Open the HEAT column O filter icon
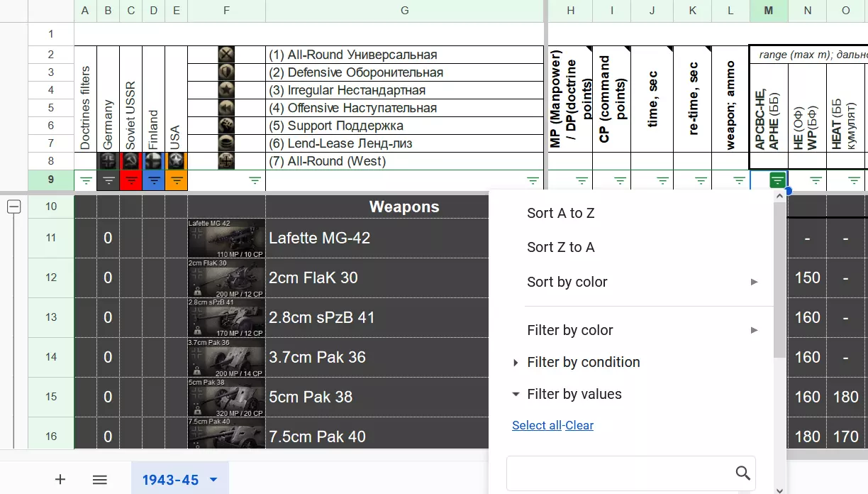Viewport: 868px width, 494px height. click(x=854, y=180)
